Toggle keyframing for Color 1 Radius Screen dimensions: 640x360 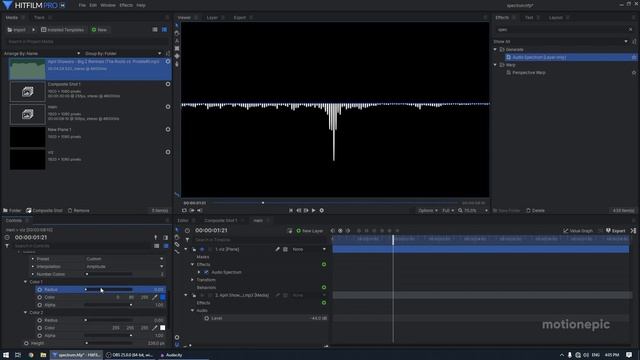click(x=40, y=290)
